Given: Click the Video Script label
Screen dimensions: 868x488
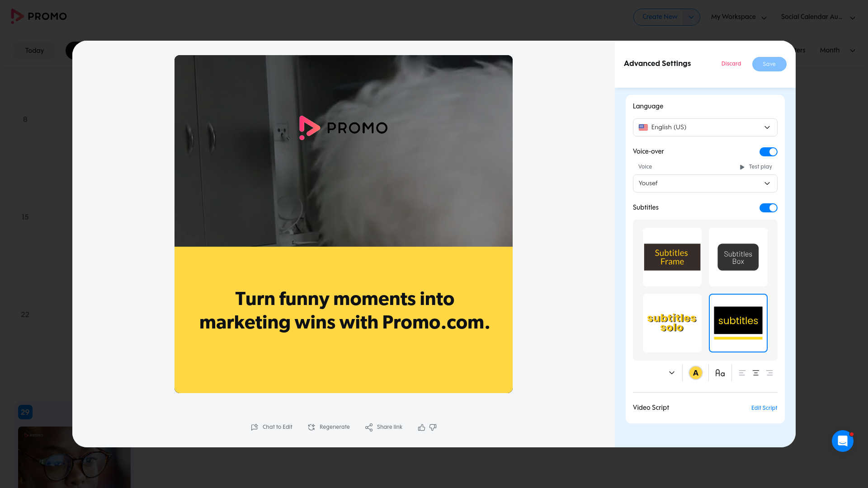Looking at the screenshot, I should 651,408.
